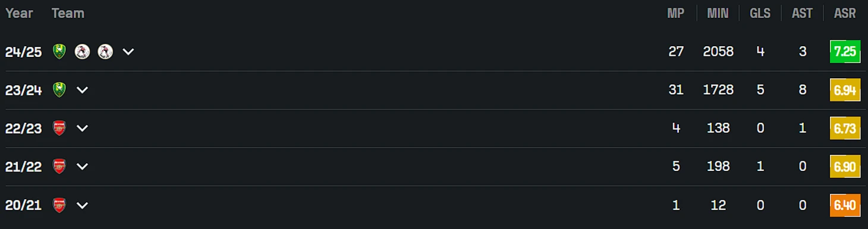The image size is (868, 229).
Task: Expand the 24/25 season row chevron
Action: (128, 52)
